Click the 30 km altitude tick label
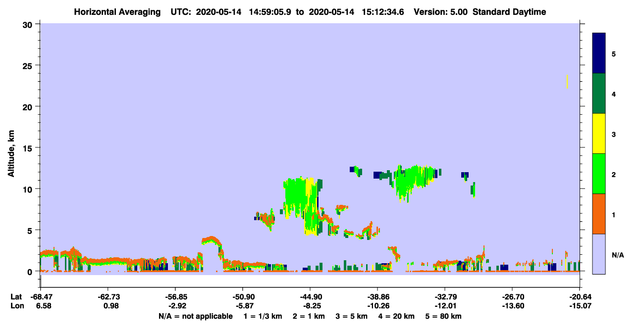The height and width of the screenshot is (330, 644). (x=29, y=24)
